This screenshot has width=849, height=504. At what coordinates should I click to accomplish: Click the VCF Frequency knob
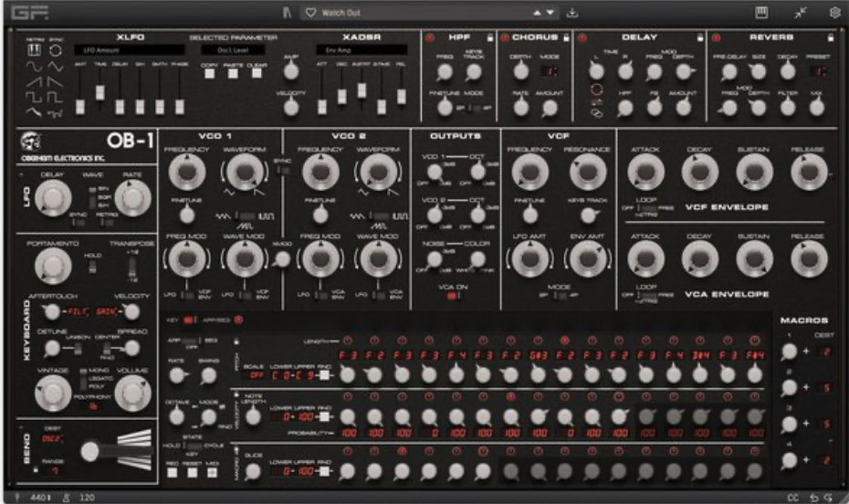[x=530, y=172]
